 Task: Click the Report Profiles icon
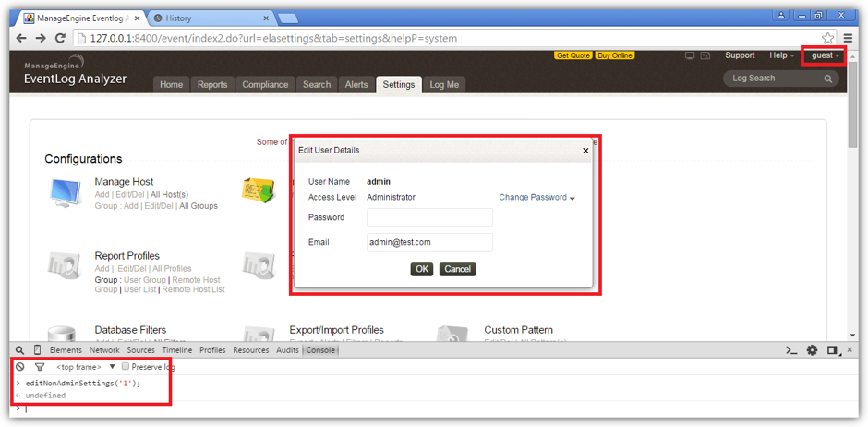(x=66, y=264)
